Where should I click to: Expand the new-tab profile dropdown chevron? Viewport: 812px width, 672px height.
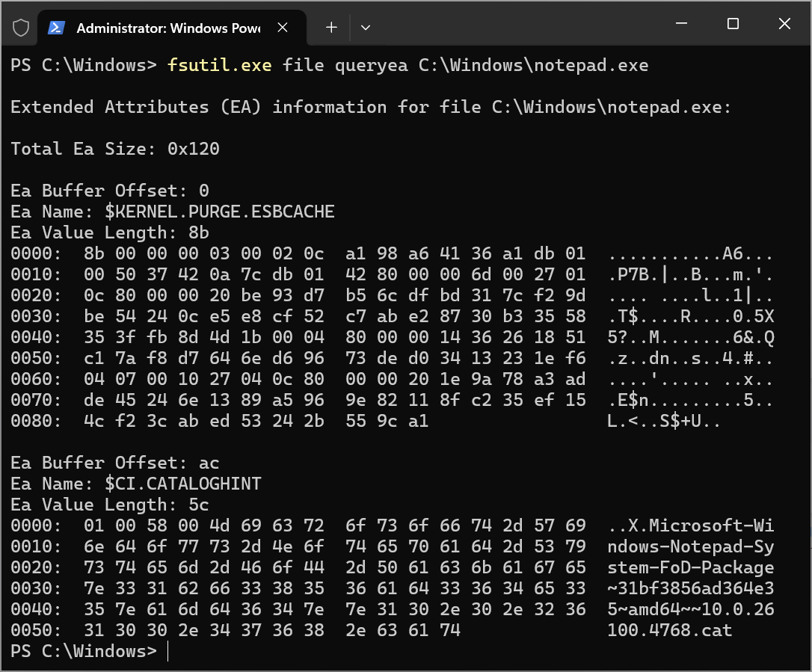click(366, 28)
